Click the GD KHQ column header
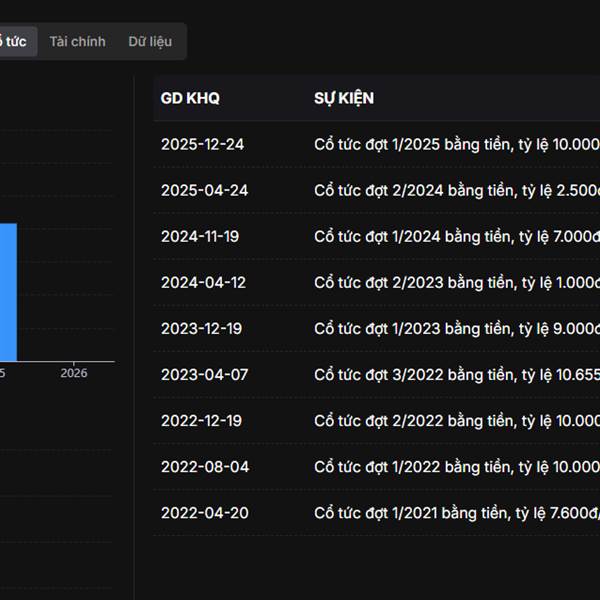The image size is (600, 600). pyautogui.click(x=190, y=98)
